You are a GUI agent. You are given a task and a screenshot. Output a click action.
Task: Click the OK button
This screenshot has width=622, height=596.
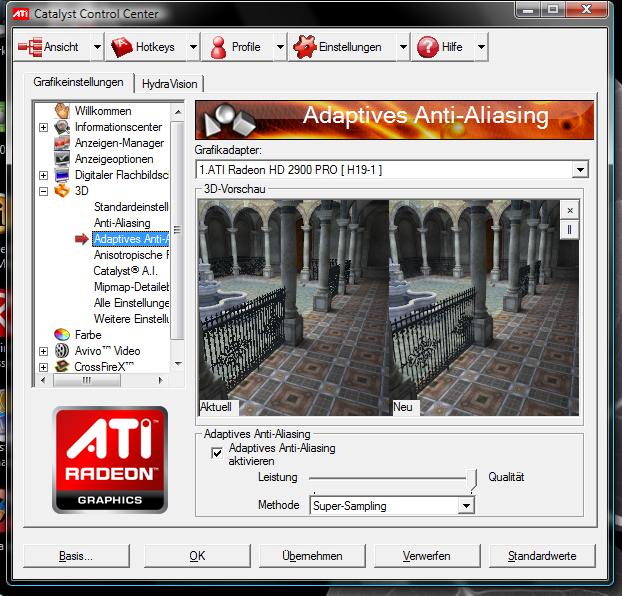tap(197, 556)
